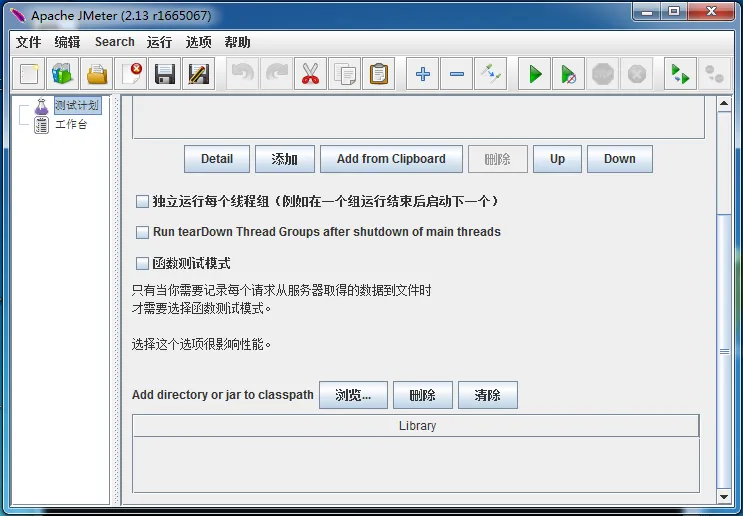Click the Paste clipboard icon
The width and height of the screenshot is (743, 516).
click(379, 74)
